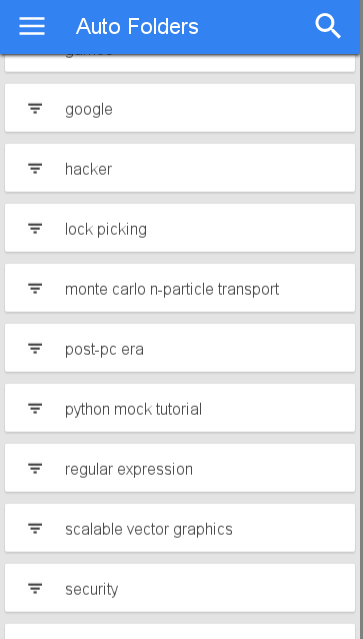Click filter icon beside python mock tutorial

(x=35, y=408)
